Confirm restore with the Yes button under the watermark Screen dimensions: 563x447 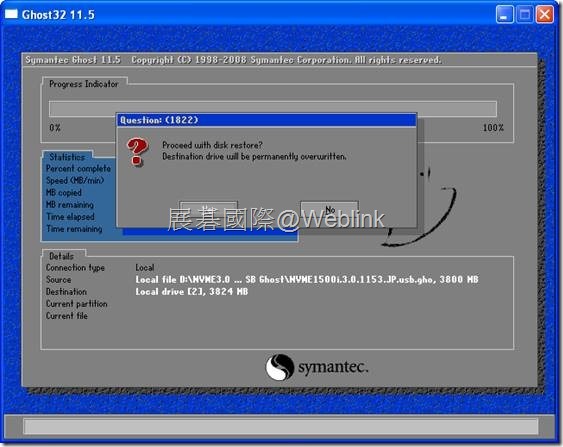[209, 210]
